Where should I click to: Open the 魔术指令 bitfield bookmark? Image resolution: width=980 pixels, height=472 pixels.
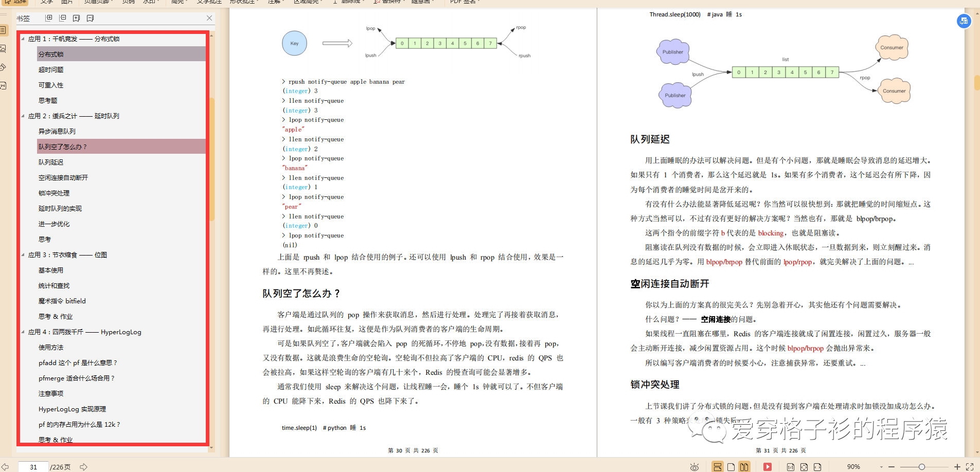click(62, 301)
